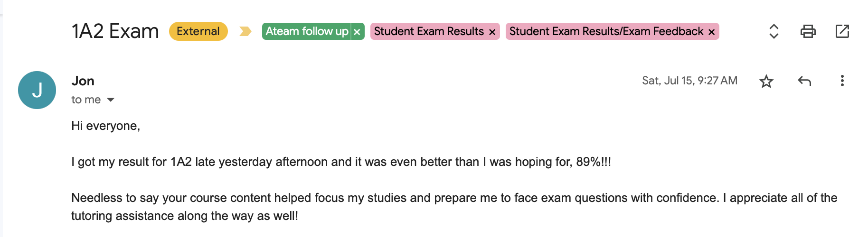This screenshot has width=868, height=237.
Task: Click the yellow External badge
Action: [x=198, y=31]
